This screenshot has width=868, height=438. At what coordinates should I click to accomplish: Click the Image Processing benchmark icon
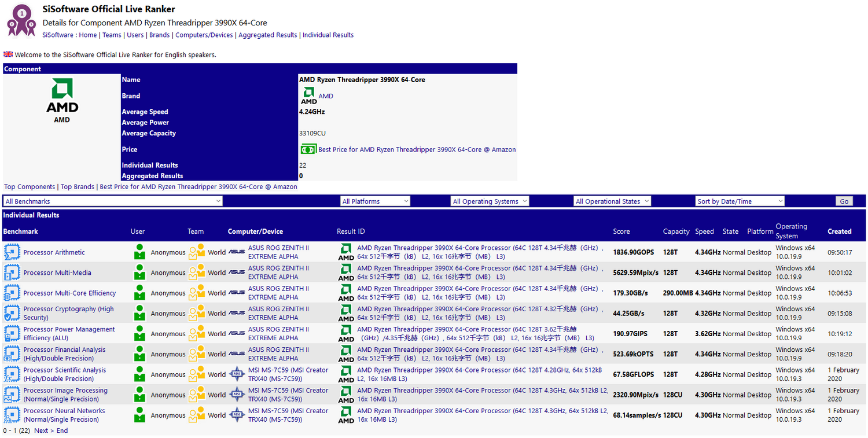[x=12, y=395]
